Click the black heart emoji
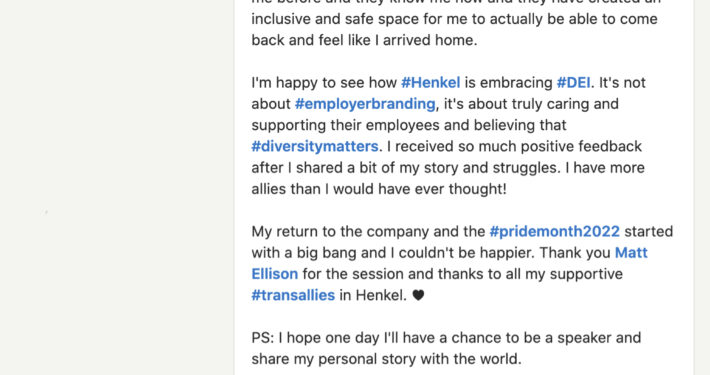Viewport: 710px width, 375px height. point(418,296)
